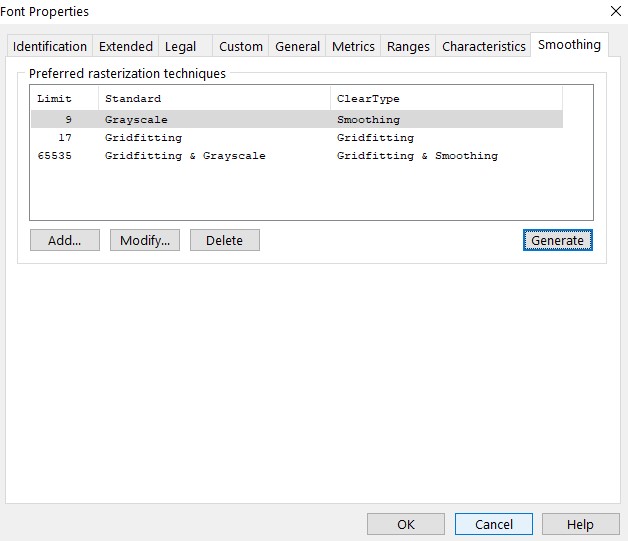The height and width of the screenshot is (541, 628).
Task: Go to the Legal tab
Action: 181,46
